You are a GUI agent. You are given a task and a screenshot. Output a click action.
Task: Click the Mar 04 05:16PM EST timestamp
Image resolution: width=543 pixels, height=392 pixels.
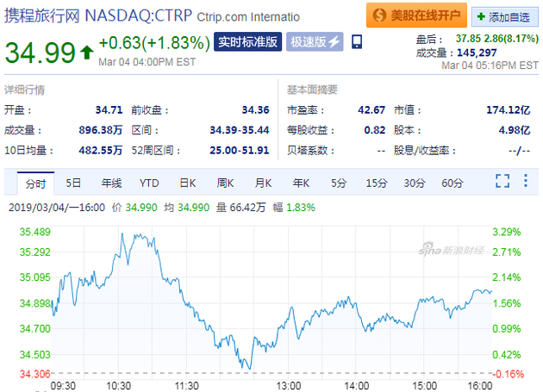pyautogui.click(x=490, y=65)
